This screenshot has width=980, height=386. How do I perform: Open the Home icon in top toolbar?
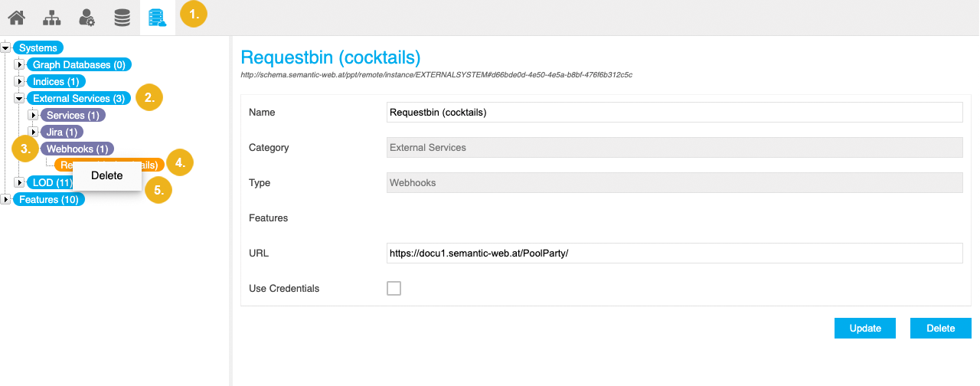coord(16,17)
